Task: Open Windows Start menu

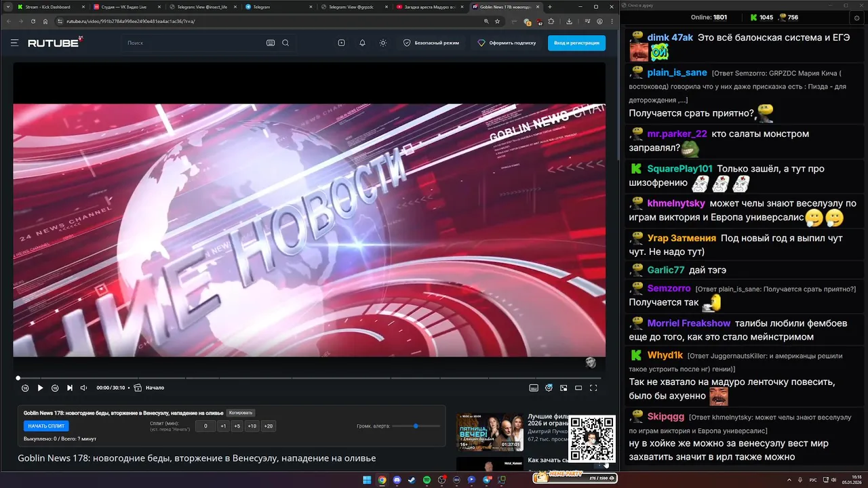Action: pos(367,480)
